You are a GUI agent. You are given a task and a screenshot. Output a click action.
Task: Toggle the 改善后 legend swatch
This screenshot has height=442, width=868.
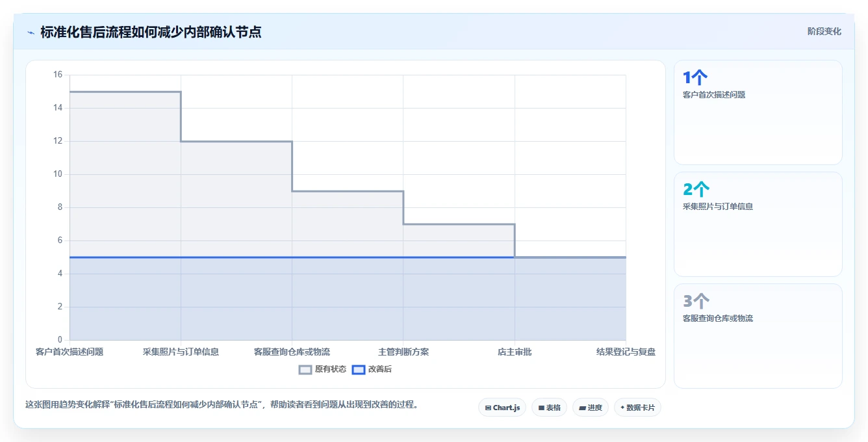[x=359, y=369]
